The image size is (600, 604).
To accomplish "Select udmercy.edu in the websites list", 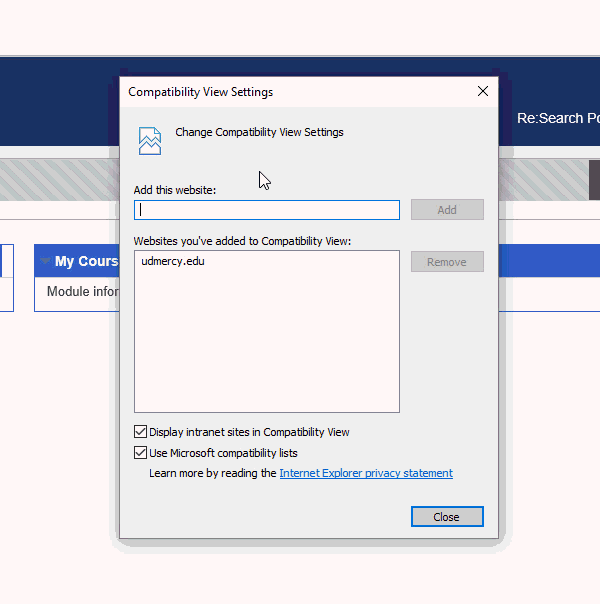I will click(x=173, y=261).
